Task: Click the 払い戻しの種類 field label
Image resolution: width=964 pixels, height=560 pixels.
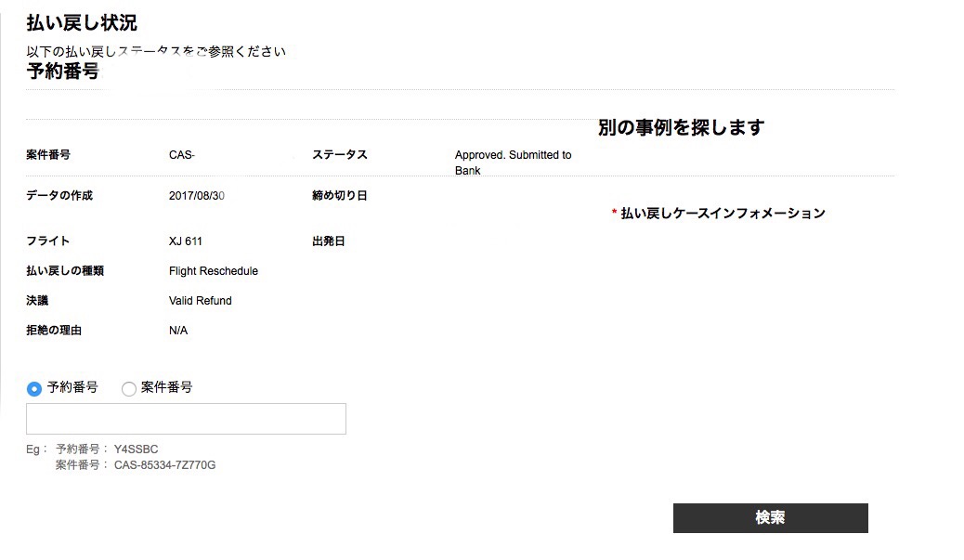Action: 65,271
